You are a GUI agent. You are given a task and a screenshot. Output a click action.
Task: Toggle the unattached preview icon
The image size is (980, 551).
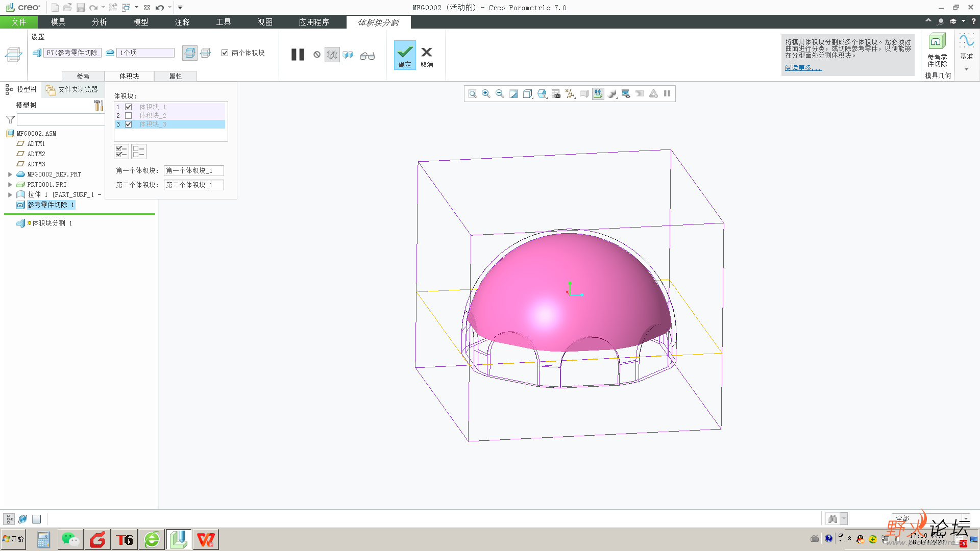(x=332, y=55)
